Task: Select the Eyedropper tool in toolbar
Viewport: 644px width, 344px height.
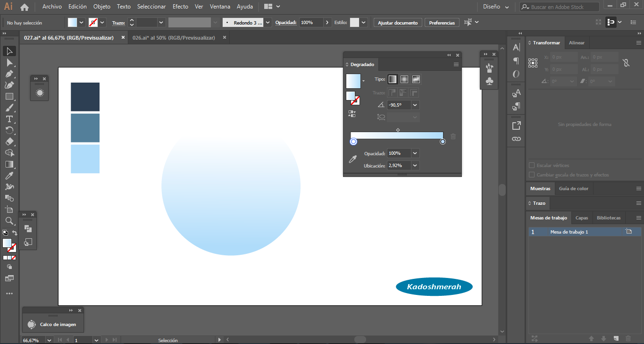Action: point(9,176)
